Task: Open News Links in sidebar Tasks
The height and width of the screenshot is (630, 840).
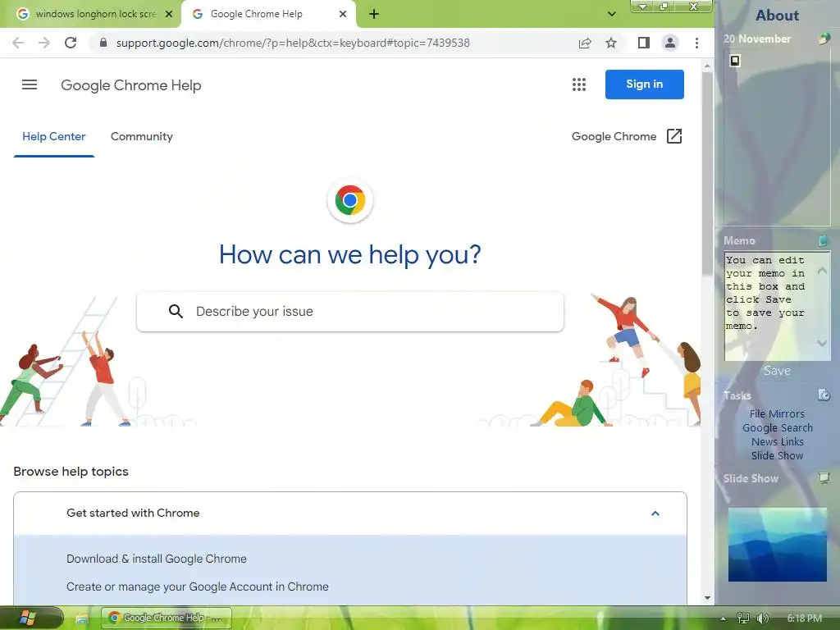Action: [x=778, y=442]
